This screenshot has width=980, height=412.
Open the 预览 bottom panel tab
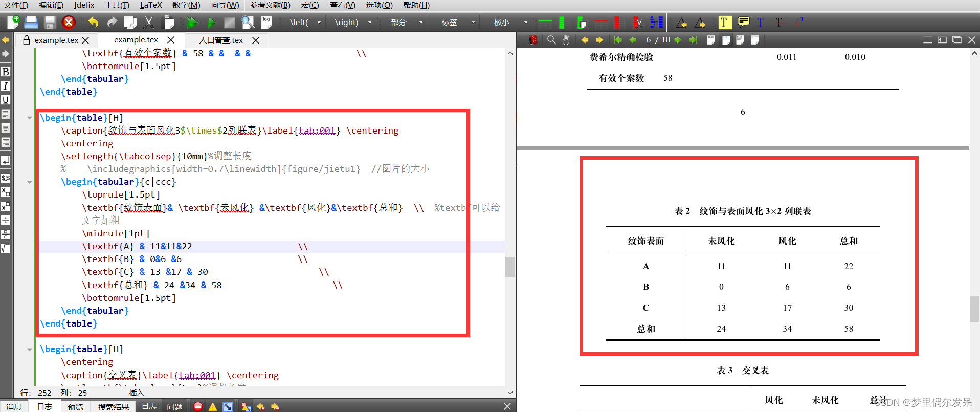coord(75,407)
